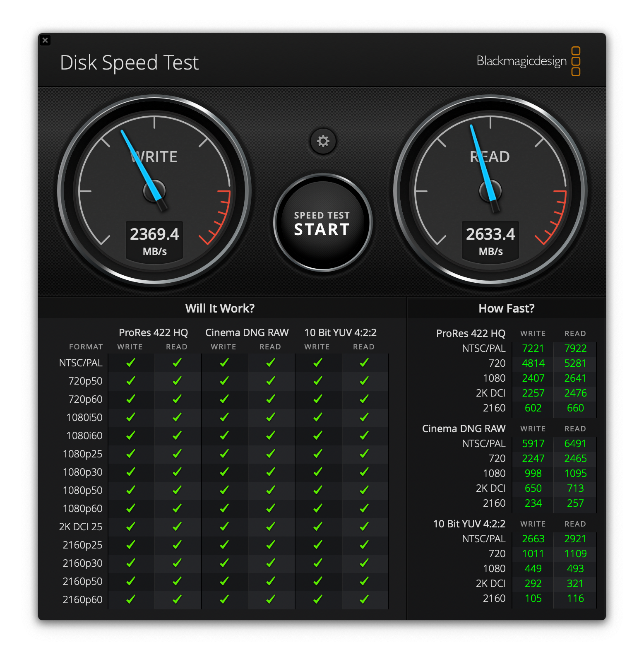Click ProRes 422 HQ column header in Will It Work
Image resolution: width=644 pixels, height=664 pixels.
153,333
